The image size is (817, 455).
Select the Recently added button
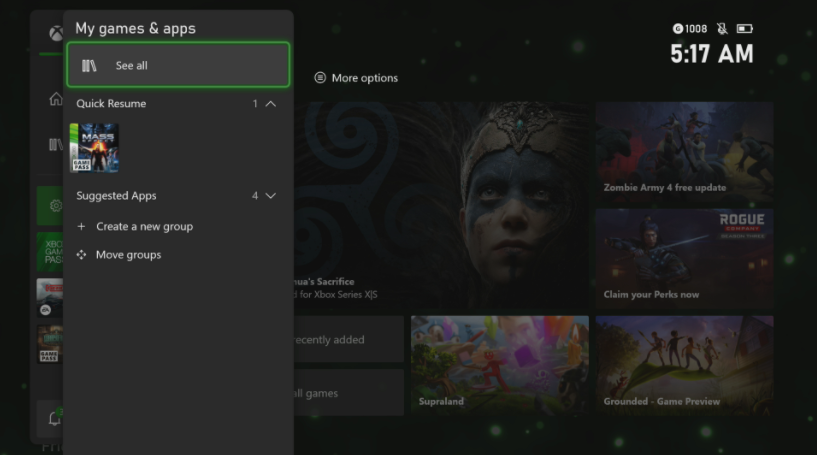pos(349,339)
